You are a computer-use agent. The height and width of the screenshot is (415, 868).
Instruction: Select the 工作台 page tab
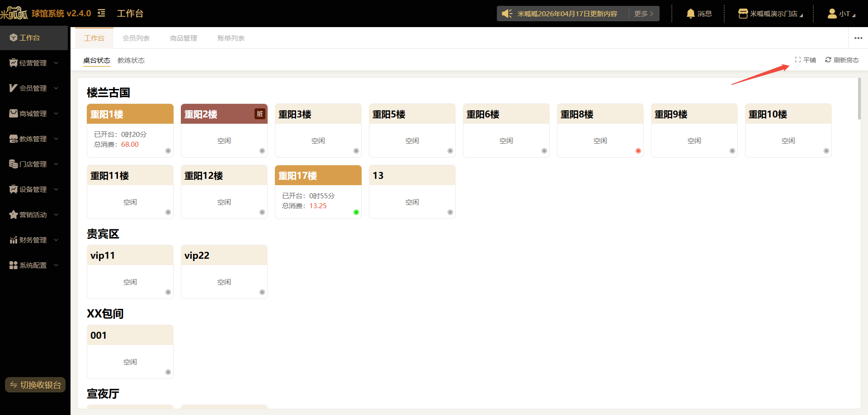[x=94, y=38]
